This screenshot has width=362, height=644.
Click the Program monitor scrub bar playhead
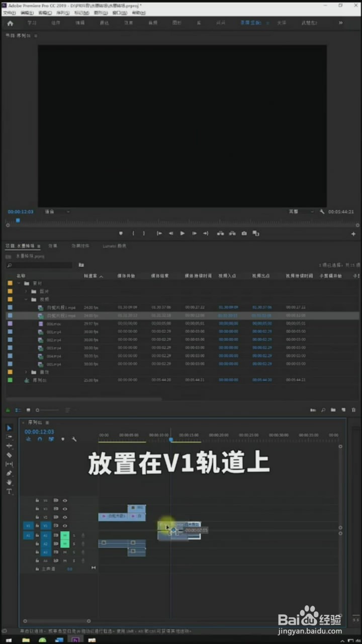point(18,220)
